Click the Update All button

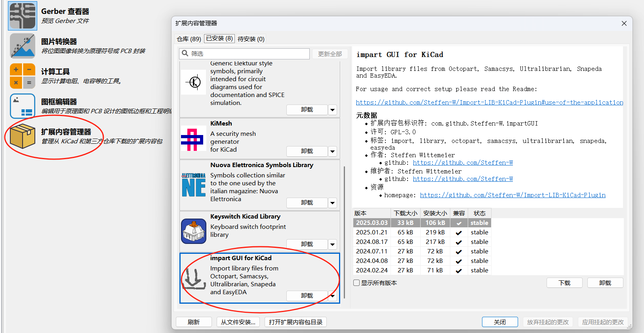[x=330, y=54]
